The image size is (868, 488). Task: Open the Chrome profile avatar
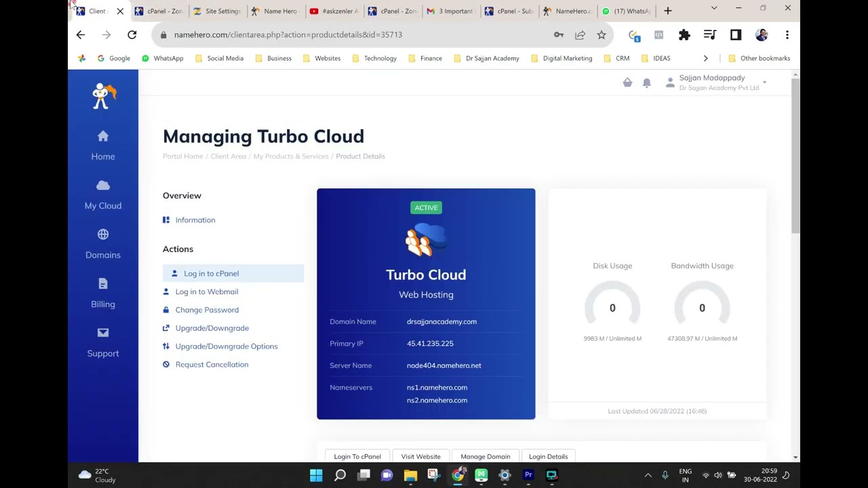(x=762, y=35)
